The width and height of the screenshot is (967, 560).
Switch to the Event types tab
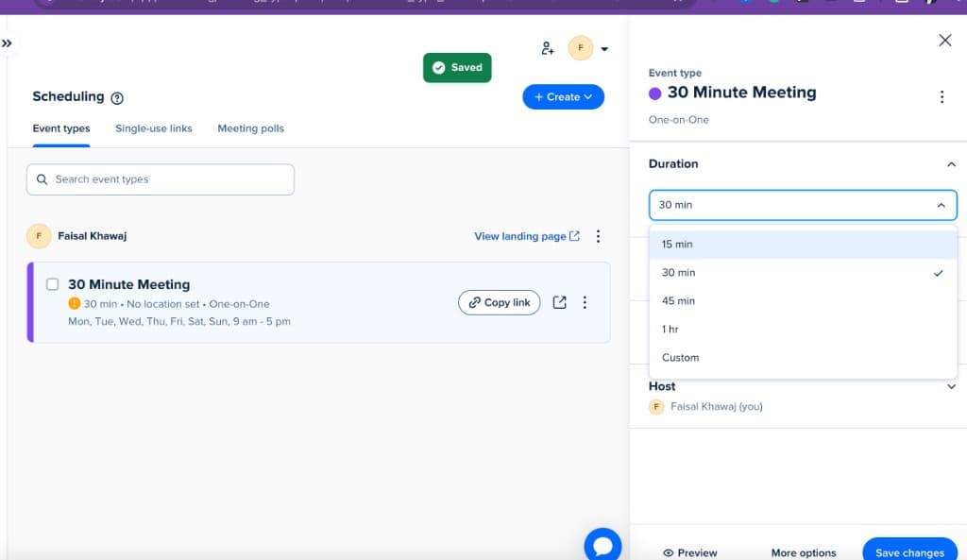click(x=61, y=128)
